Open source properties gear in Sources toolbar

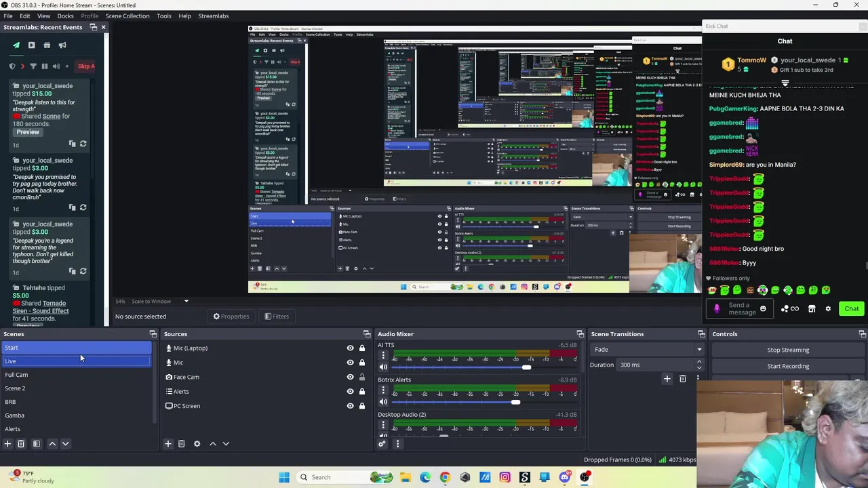point(197,444)
